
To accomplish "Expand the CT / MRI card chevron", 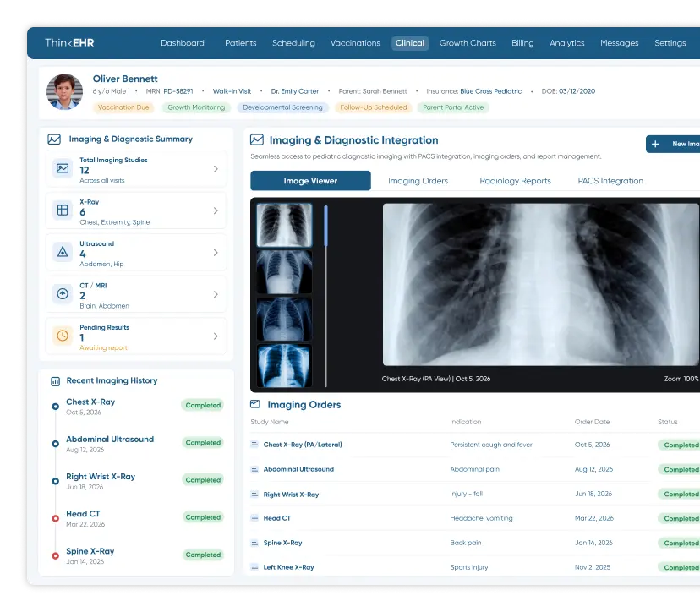I will click(216, 294).
